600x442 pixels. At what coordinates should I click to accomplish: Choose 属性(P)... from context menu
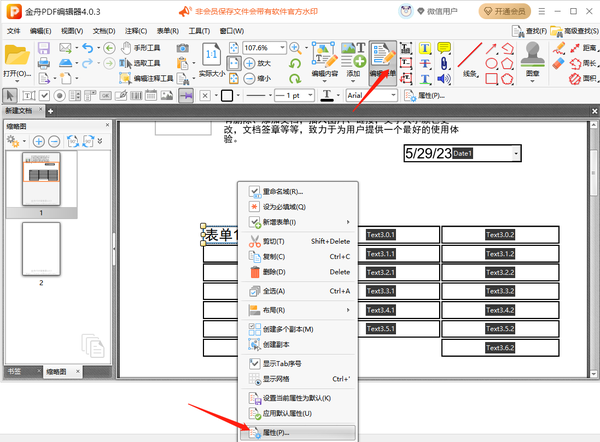point(287,432)
